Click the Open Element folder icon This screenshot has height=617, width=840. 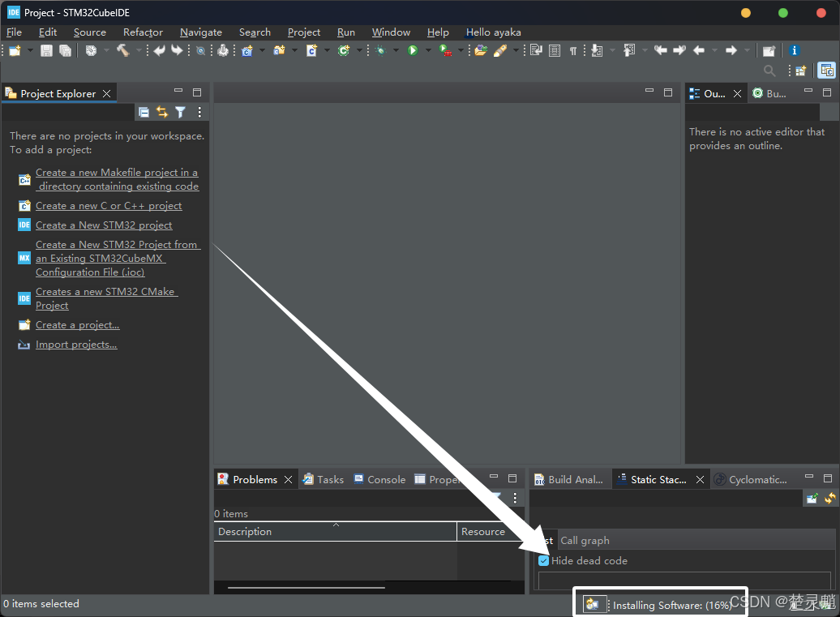click(481, 50)
